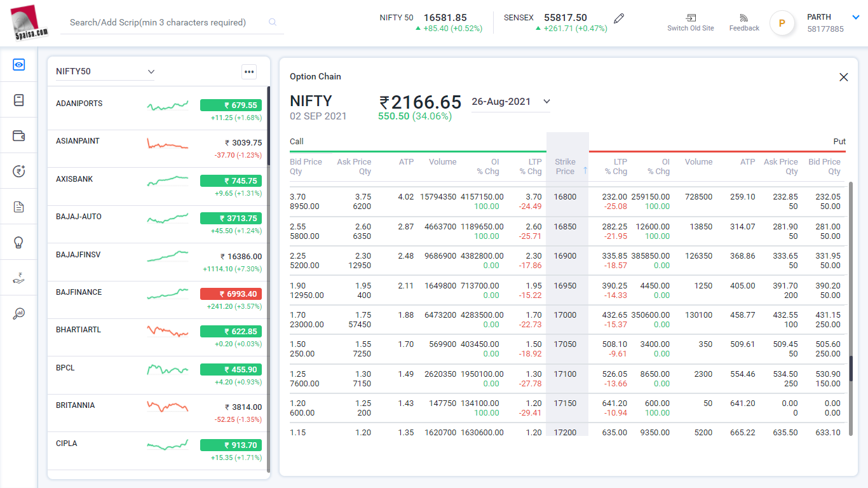Click the 17150 strike price cell
The width and height of the screenshot is (868, 488).
point(565,403)
